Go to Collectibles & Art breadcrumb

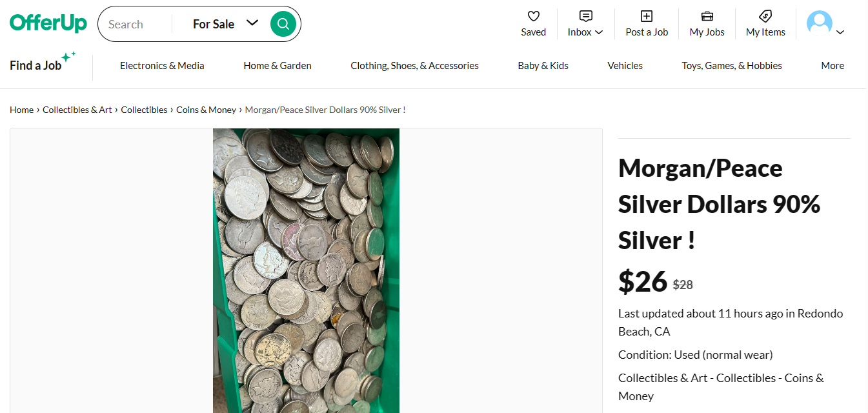(77, 110)
